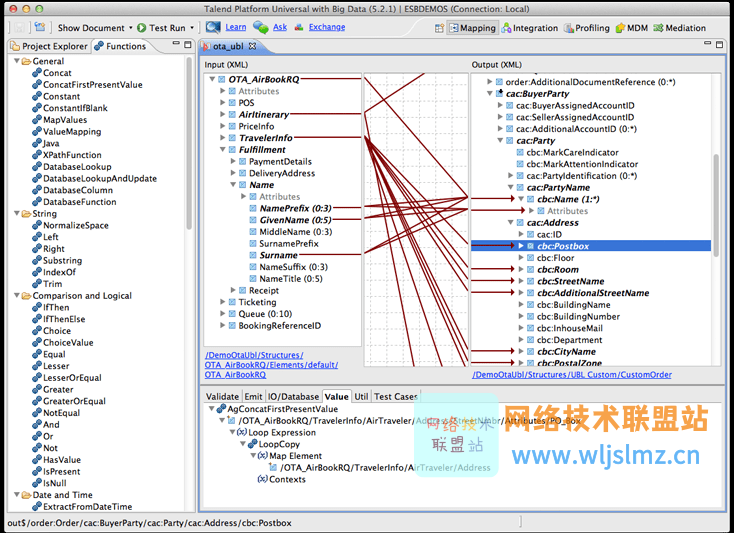Viewport: 734px width, 533px height.
Task: Click the MDM perspective icon
Action: click(620, 28)
